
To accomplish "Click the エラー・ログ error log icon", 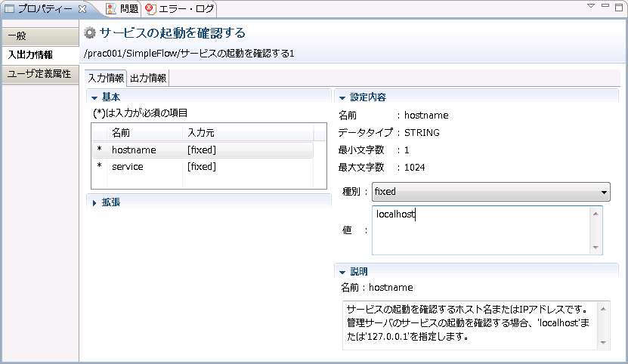I will 150,9.
